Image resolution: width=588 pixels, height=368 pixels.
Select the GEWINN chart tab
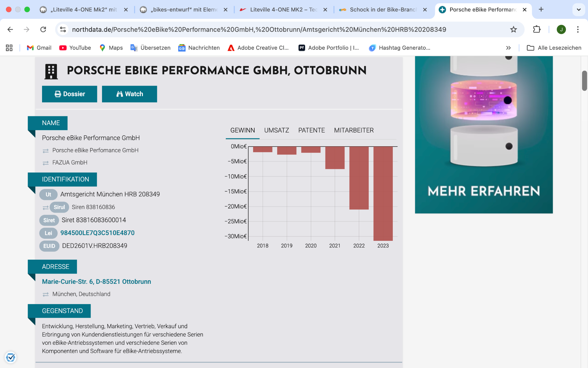(x=243, y=130)
